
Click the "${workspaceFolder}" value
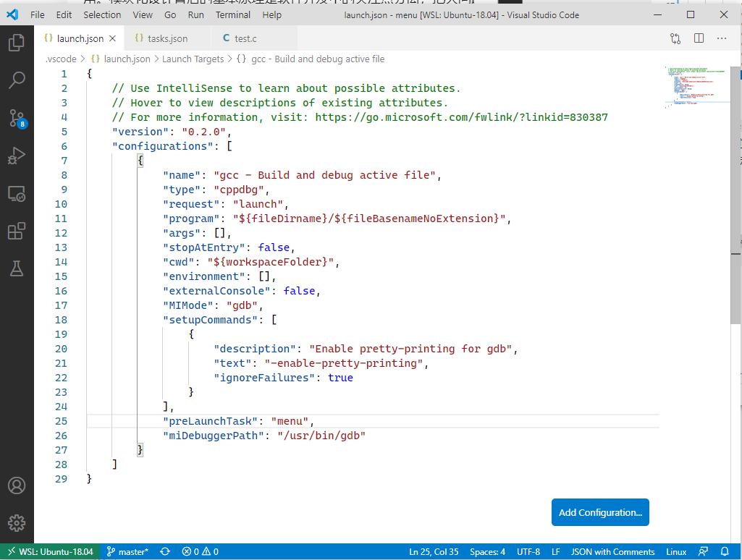(x=270, y=262)
